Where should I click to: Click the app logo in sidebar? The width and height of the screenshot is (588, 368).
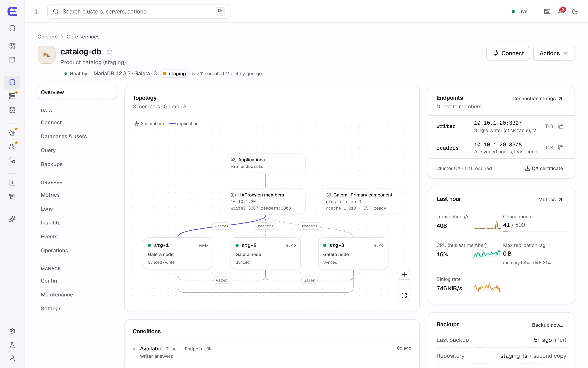[x=12, y=11]
